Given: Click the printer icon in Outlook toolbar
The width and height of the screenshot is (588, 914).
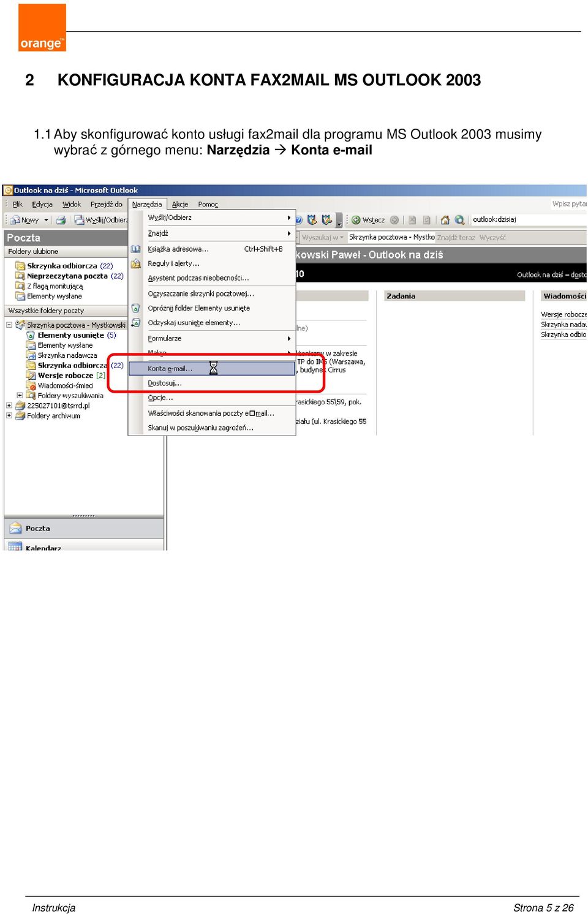Looking at the screenshot, I should [61, 220].
